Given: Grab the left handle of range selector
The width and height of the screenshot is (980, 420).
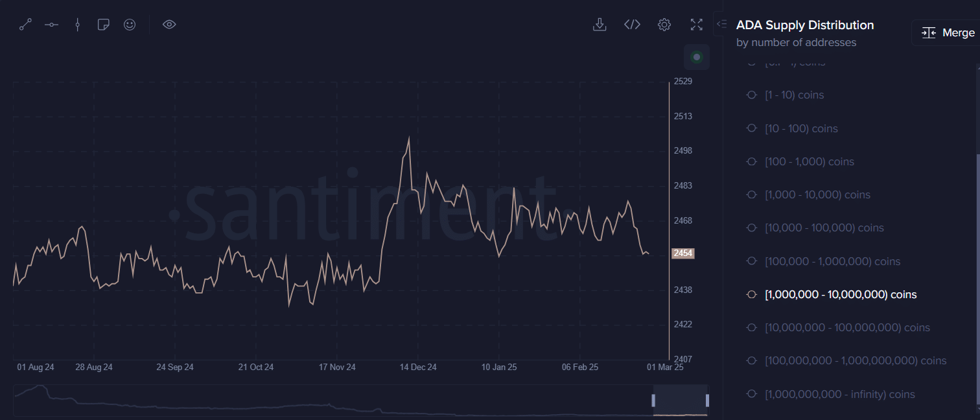Looking at the screenshot, I should click(x=653, y=401).
